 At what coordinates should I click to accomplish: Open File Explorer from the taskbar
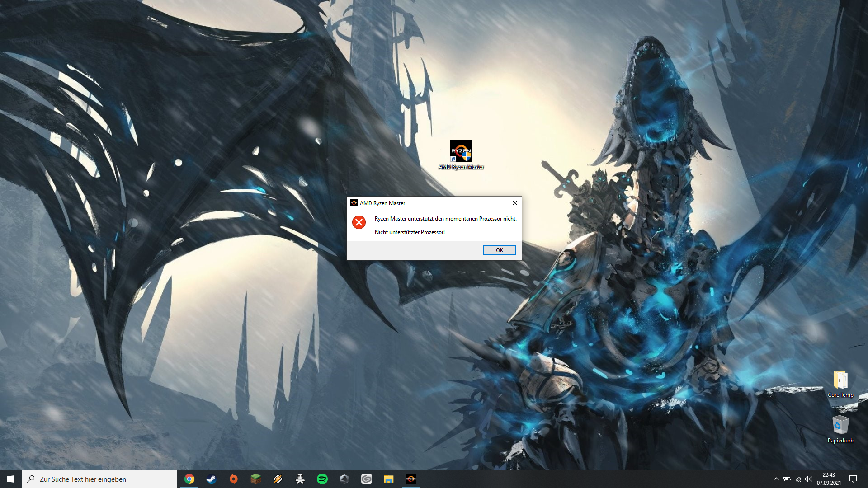coord(388,479)
